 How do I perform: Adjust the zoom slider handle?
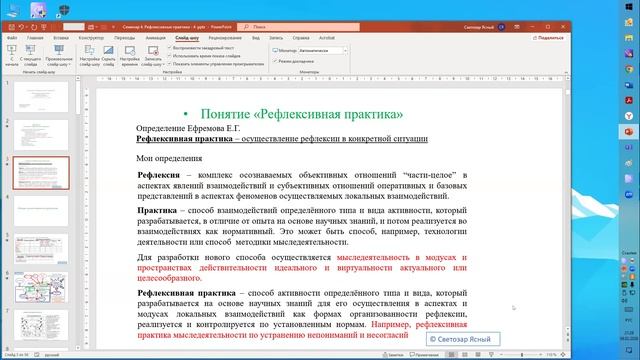[x=522, y=355]
